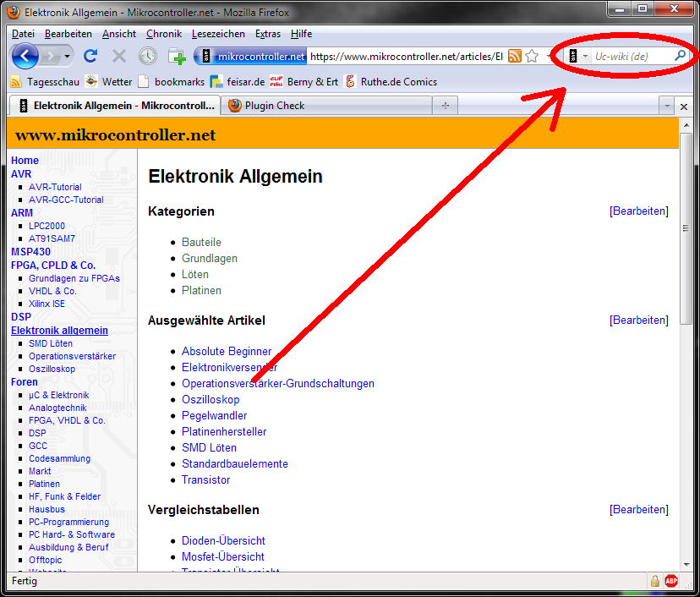Click the www.mikrocontroller.net header logo
700x597 pixels.
click(115, 135)
